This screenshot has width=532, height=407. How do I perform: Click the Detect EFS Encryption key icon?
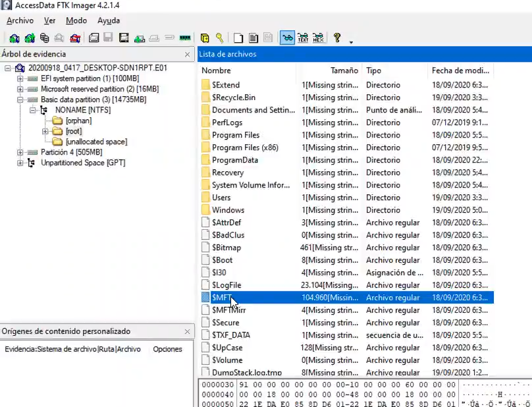click(x=220, y=38)
